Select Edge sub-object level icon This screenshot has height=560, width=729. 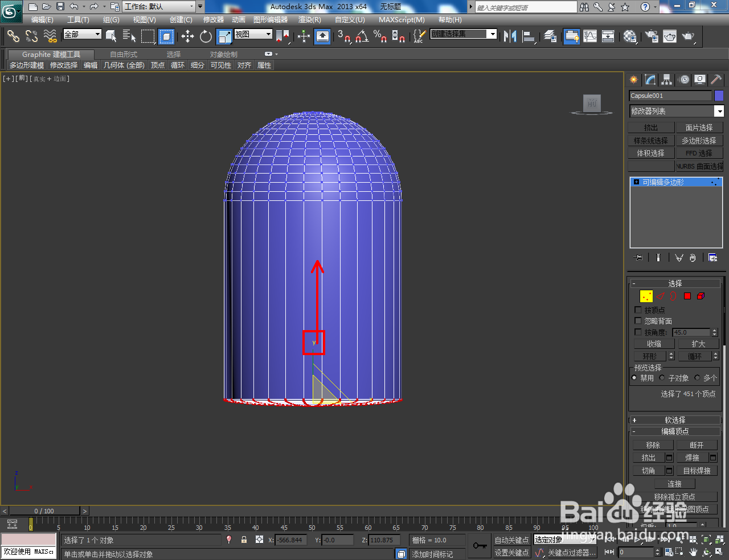pyautogui.click(x=661, y=296)
